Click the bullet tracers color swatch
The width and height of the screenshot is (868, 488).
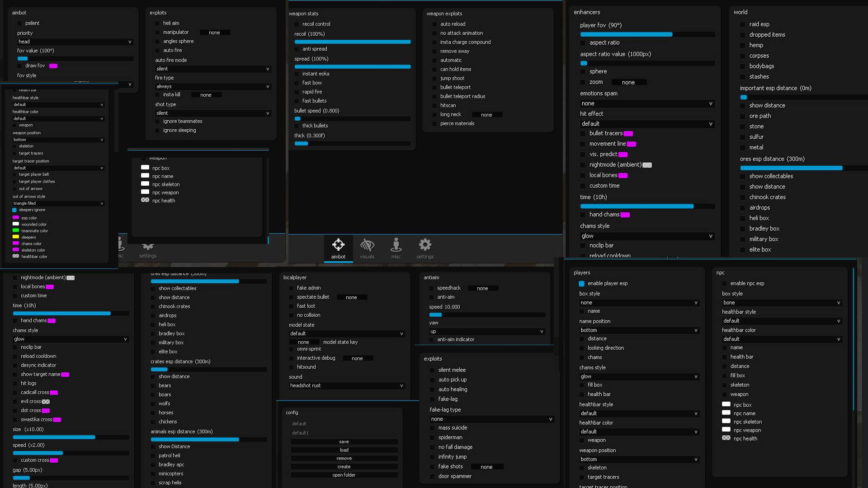pos(628,134)
